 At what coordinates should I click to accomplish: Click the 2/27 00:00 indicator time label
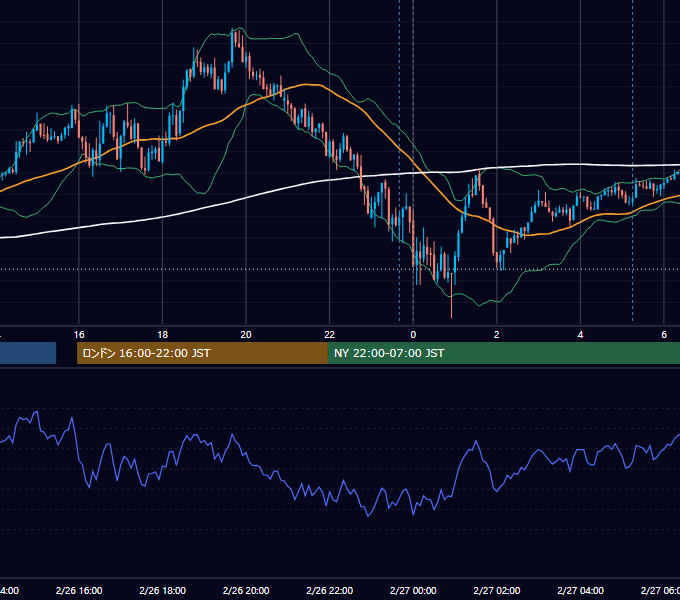[x=413, y=590]
